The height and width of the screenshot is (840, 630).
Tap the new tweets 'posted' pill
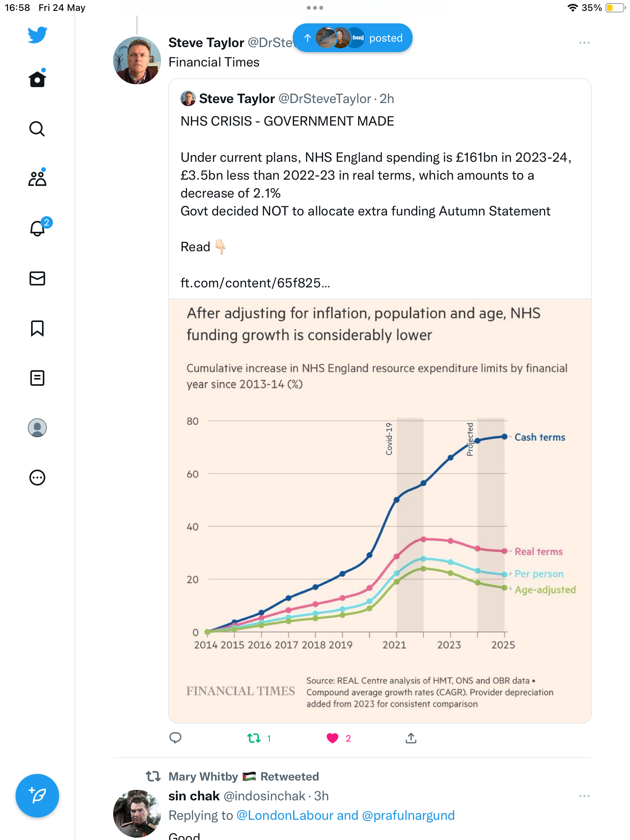pos(353,38)
